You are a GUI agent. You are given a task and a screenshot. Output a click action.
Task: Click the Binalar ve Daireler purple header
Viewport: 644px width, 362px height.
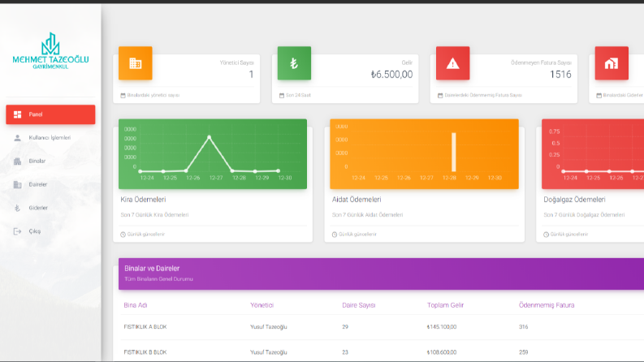[381, 274]
